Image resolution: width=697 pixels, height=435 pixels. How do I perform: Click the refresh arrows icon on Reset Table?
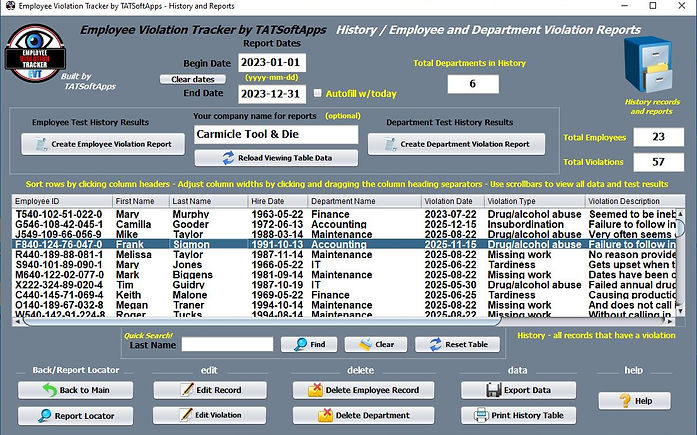tap(435, 344)
